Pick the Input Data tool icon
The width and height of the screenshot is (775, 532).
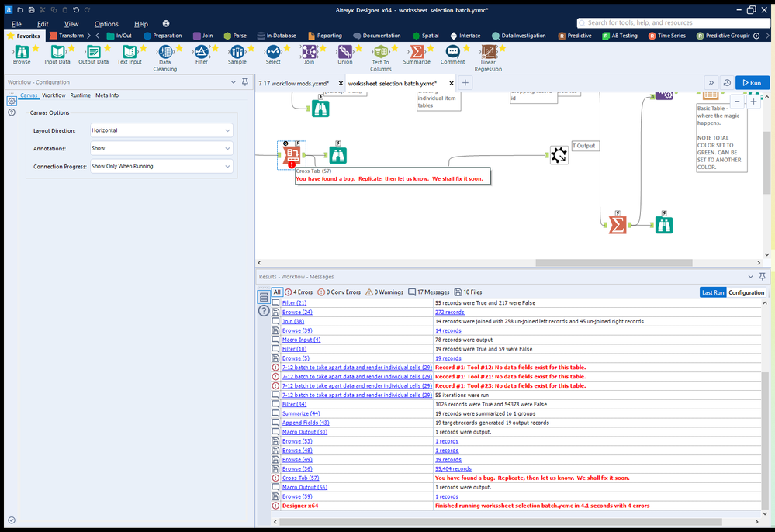coord(57,52)
